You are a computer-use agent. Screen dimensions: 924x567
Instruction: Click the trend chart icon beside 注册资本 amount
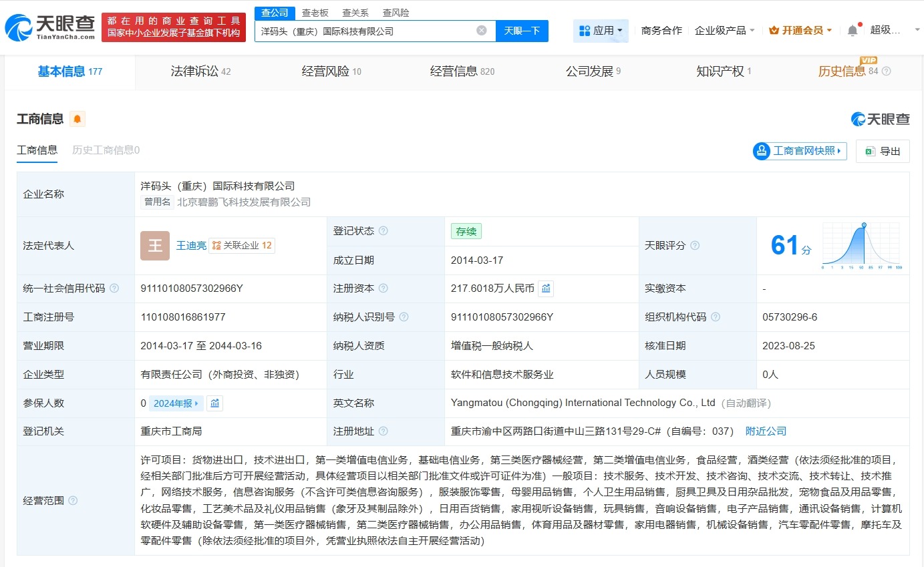pyautogui.click(x=546, y=289)
